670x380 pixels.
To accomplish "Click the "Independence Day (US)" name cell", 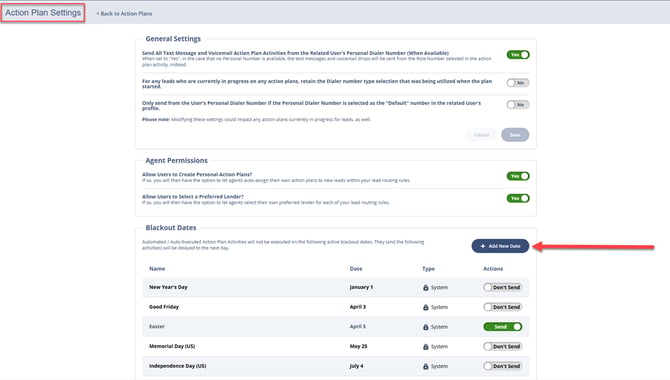I will (x=178, y=366).
